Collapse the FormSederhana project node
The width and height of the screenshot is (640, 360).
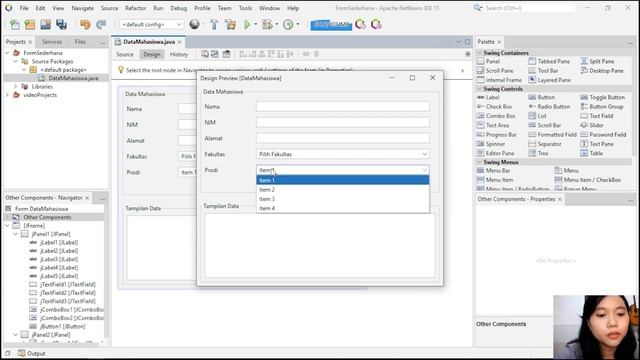7,53
